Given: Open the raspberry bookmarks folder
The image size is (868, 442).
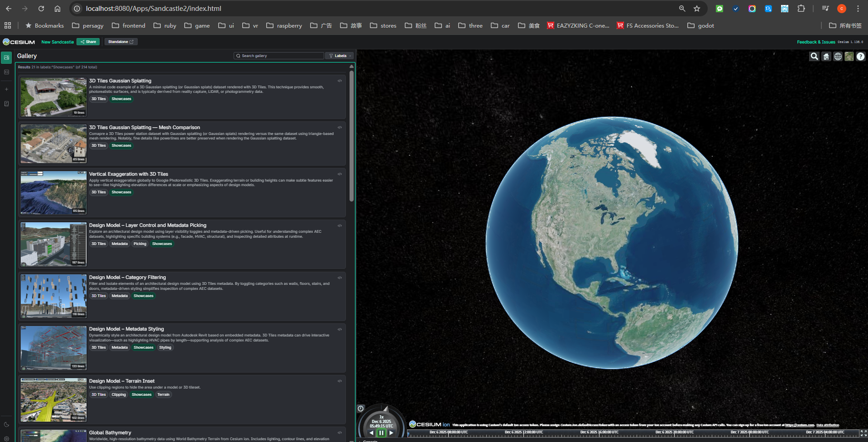Looking at the screenshot, I should click(x=284, y=26).
